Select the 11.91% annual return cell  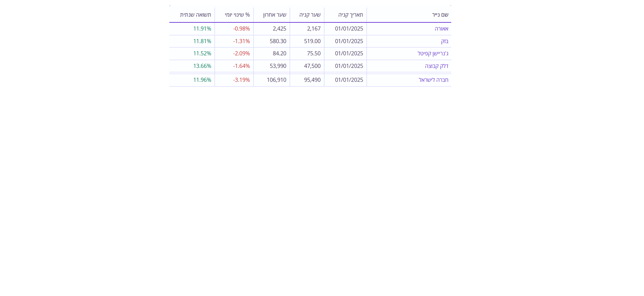pyautogui.click(x=202, y=29)
